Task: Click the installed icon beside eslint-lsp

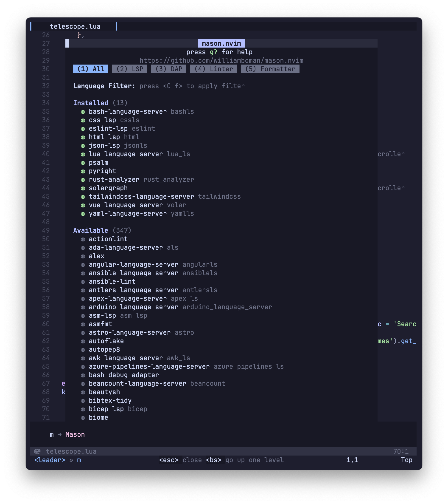Action: point(83,129)
